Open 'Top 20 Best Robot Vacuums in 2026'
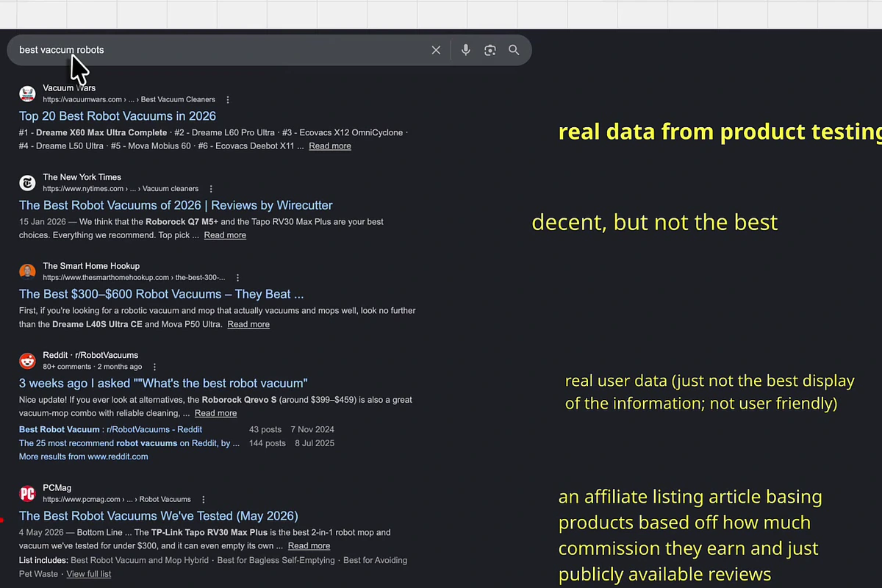The height and width of the screenshot is (588, 882). pos(118,116)
